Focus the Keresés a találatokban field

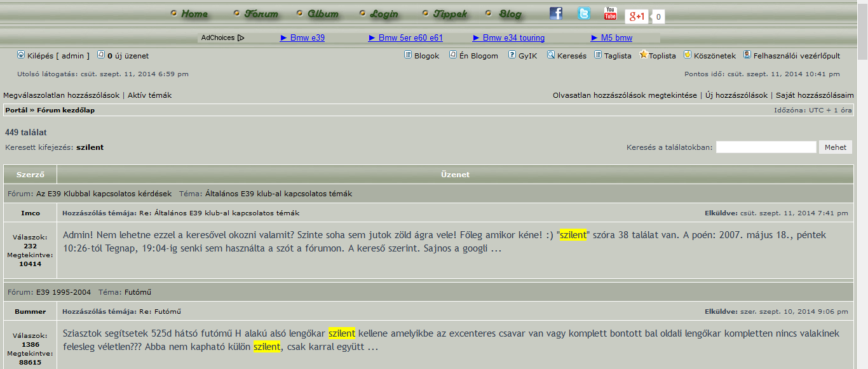click(x=766, y=147)
